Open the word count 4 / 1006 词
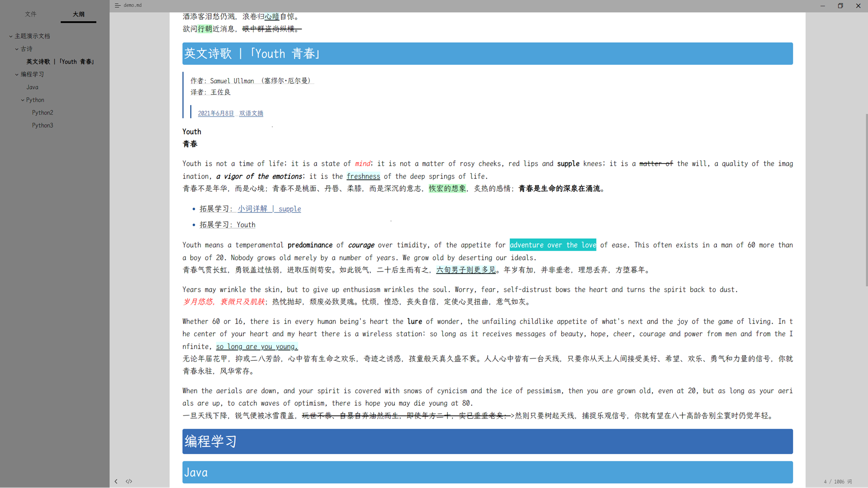The height and width of the screenshot is (488, 868). click(838, 482)
